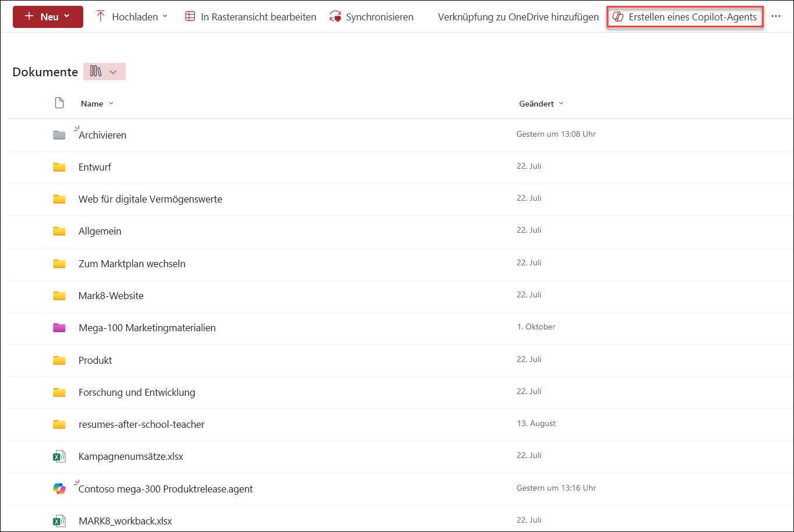This screenshot has height=532, width=794.
Task: Open Zum Marktplan wechseln folder
Action: 132,264
